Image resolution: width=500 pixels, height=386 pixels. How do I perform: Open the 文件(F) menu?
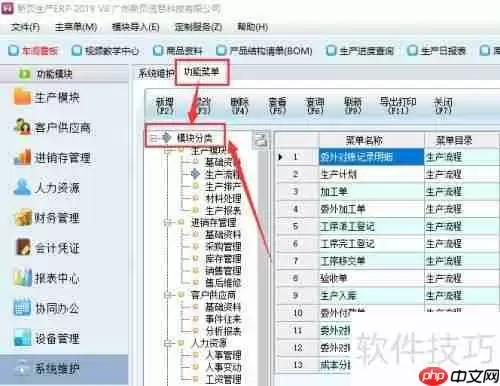pyautogui.click(x=25, y=27)
